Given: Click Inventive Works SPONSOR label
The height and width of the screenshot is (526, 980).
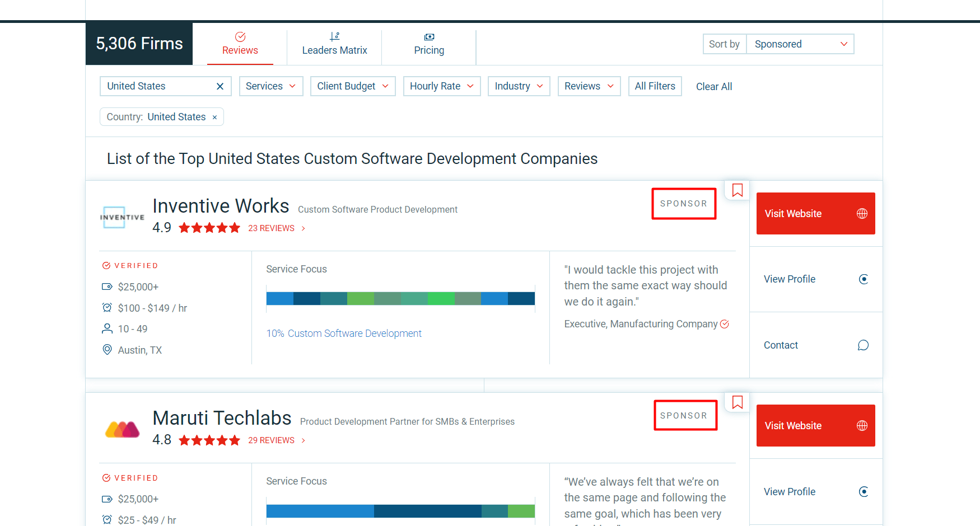Looking at the screenshot, I should [684, 204].
